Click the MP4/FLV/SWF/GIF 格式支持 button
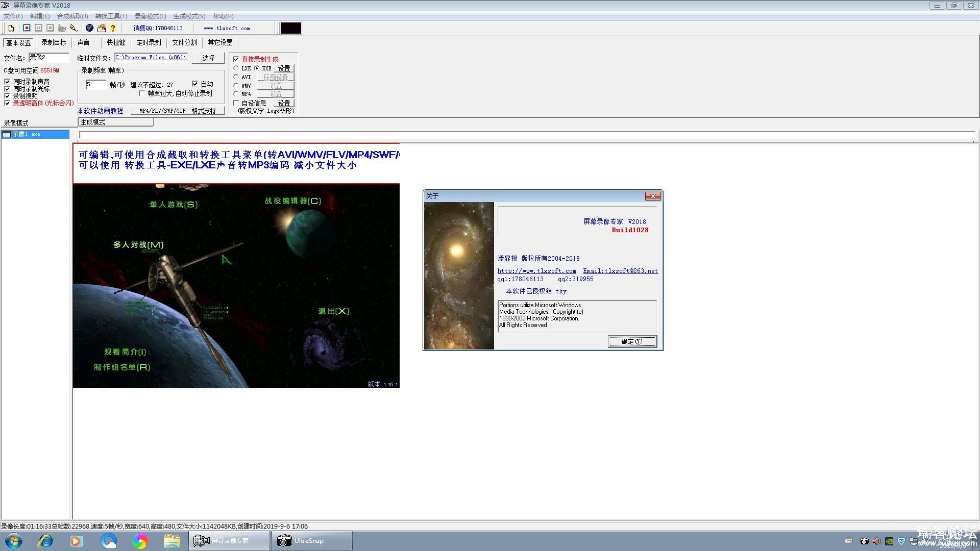This screenshot has height=551, width=980. (x=178, y=111)
